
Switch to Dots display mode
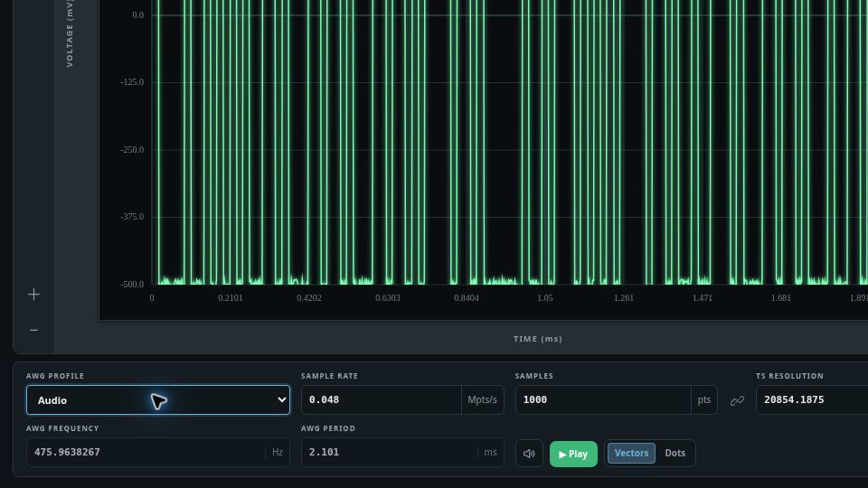tap(675, 453)
